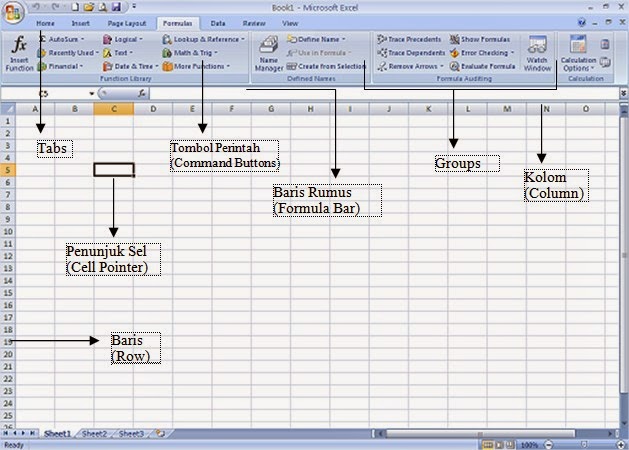The width and height of the screenshot is (629, 450).
Task: Select row 10 header
Action: [8, 231]
